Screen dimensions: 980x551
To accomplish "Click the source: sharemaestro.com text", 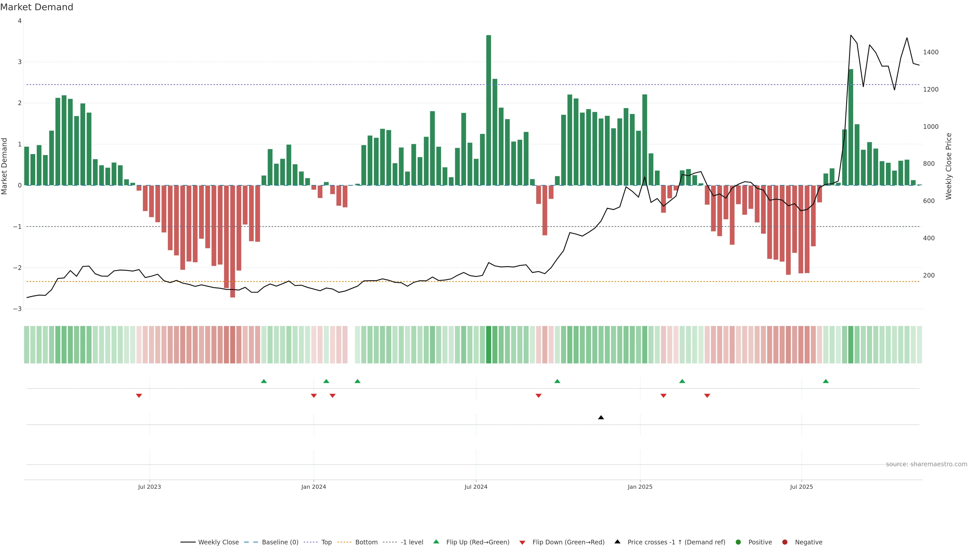I will click(926, 464).
